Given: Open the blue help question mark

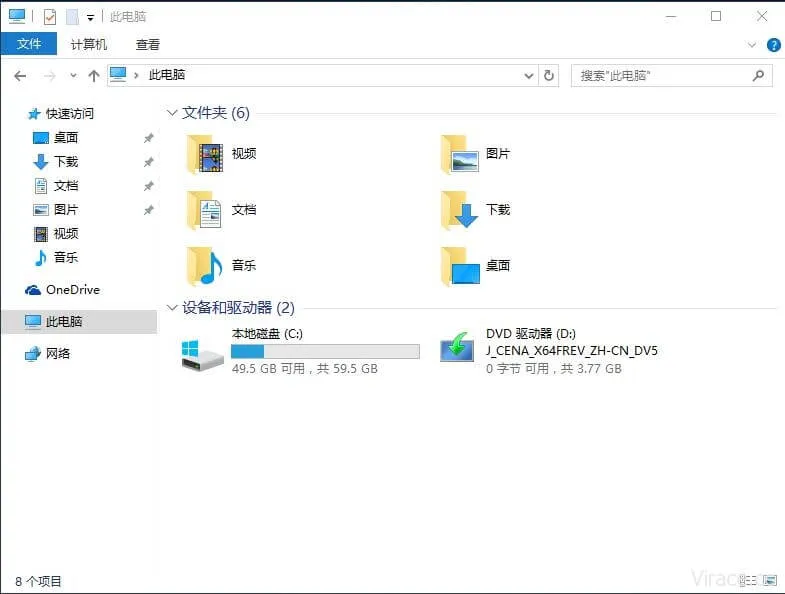Looking at the screenshot, I should (x=773, y=45).
